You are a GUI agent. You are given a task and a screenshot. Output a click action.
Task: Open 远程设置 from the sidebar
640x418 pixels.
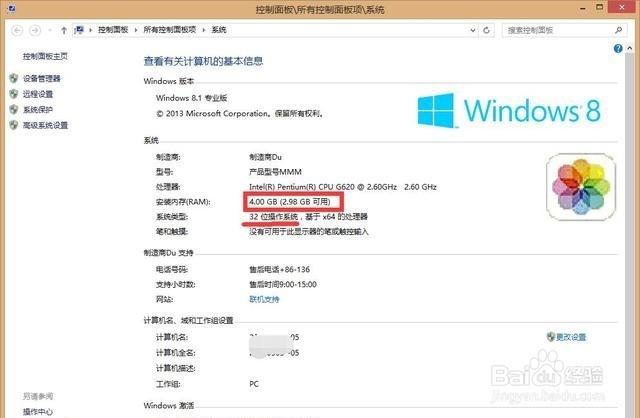tap(38, 94)
